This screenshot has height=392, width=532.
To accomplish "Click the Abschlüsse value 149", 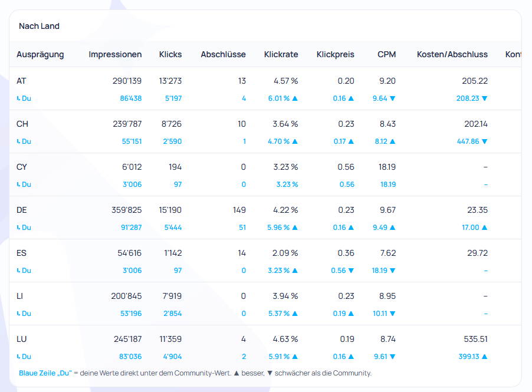I will pyautogui.click(x=239, y=210).
